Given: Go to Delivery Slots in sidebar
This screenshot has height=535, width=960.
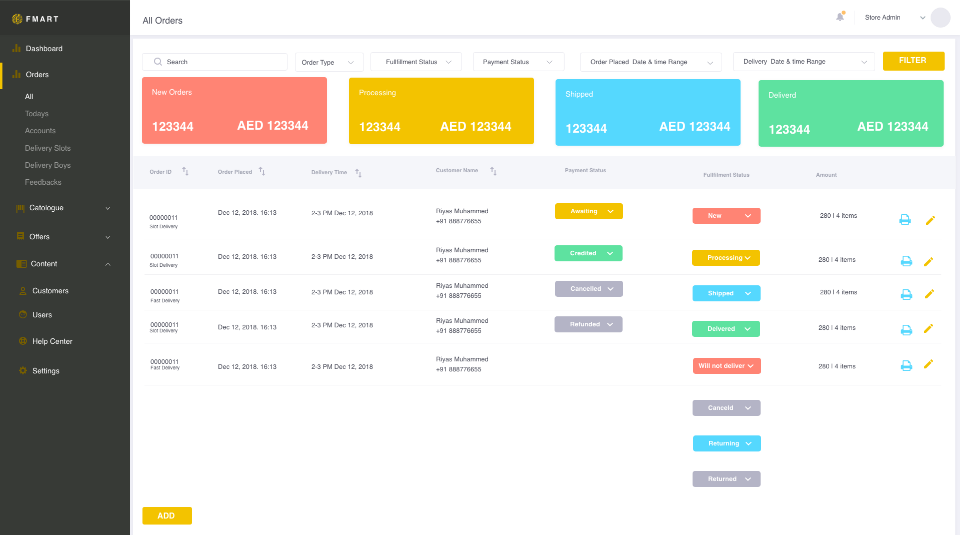Looking at the screenshot, I should click(47, 148).
